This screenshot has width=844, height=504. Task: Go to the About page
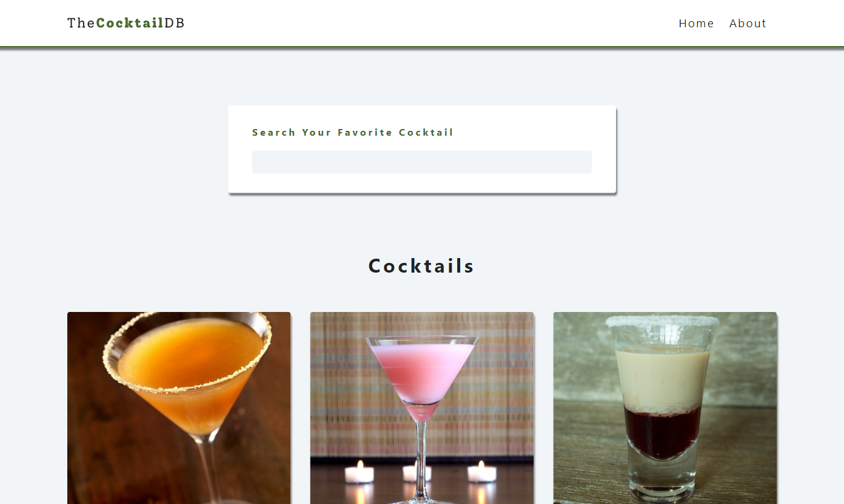click(x=748, y=23)
